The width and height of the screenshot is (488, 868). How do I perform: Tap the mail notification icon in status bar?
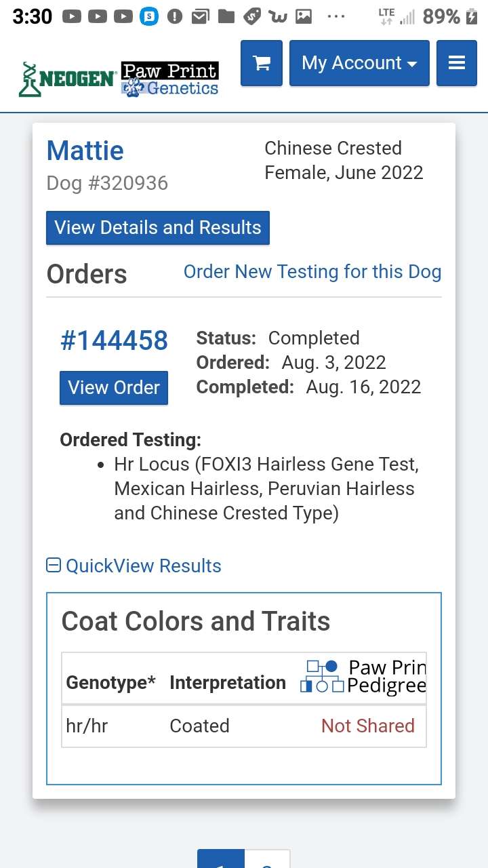pyautogui.click(x=200, y=17)
